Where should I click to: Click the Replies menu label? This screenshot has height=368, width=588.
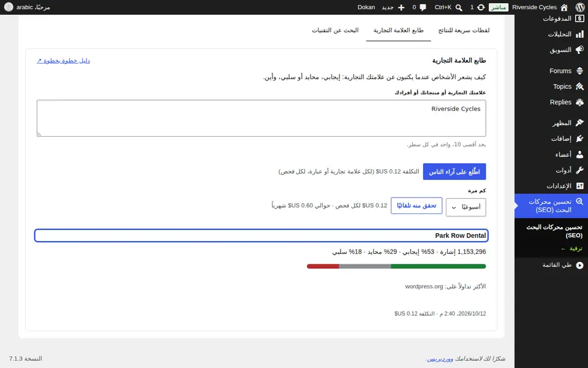click(x=560, y=102)
